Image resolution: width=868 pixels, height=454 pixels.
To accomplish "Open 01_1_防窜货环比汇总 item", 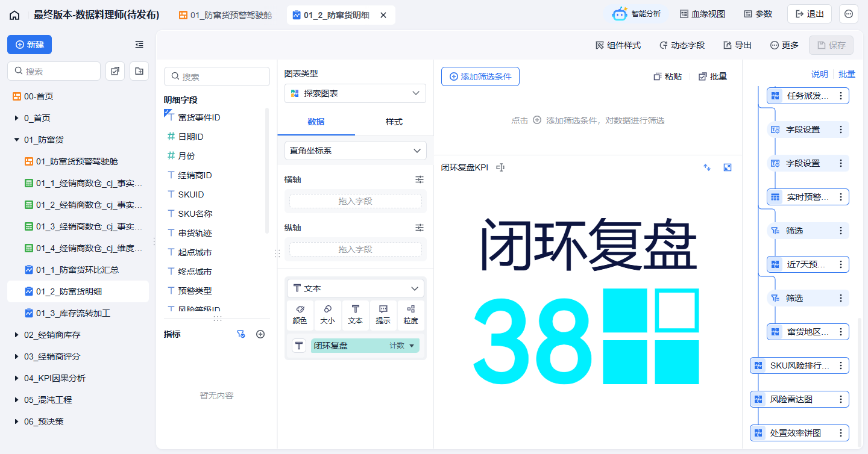I will pos(78,270).
